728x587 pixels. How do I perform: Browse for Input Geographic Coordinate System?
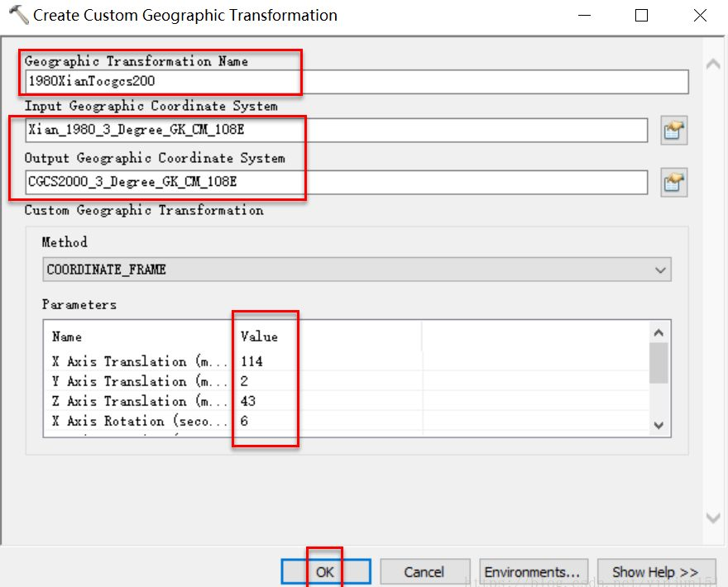[674, 131]
